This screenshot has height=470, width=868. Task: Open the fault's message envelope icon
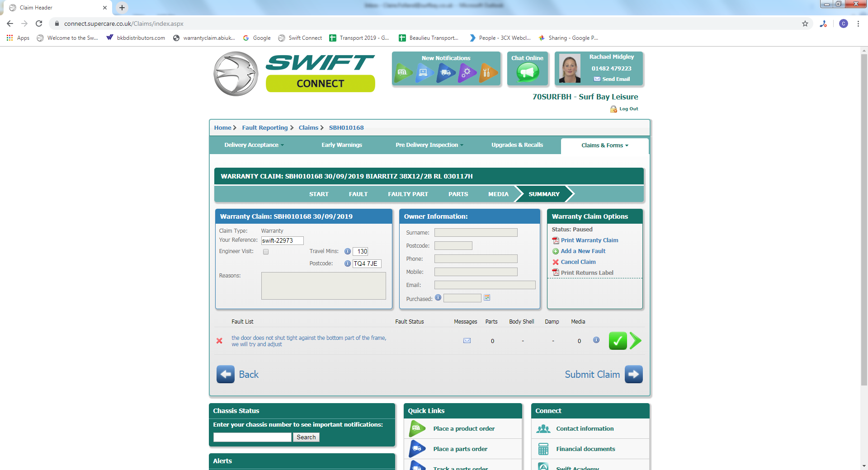pyautogui.click(x=467, y=341)
